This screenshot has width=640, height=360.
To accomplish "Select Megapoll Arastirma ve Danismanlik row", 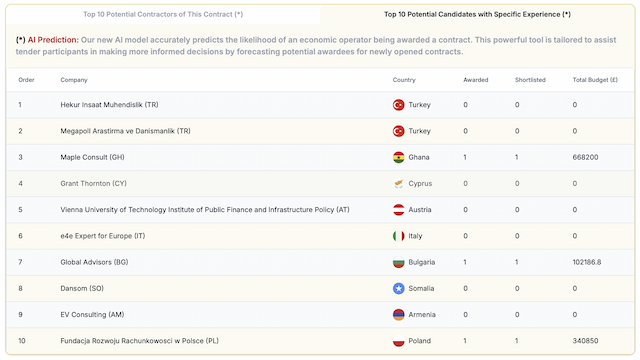I will (320, 131).
